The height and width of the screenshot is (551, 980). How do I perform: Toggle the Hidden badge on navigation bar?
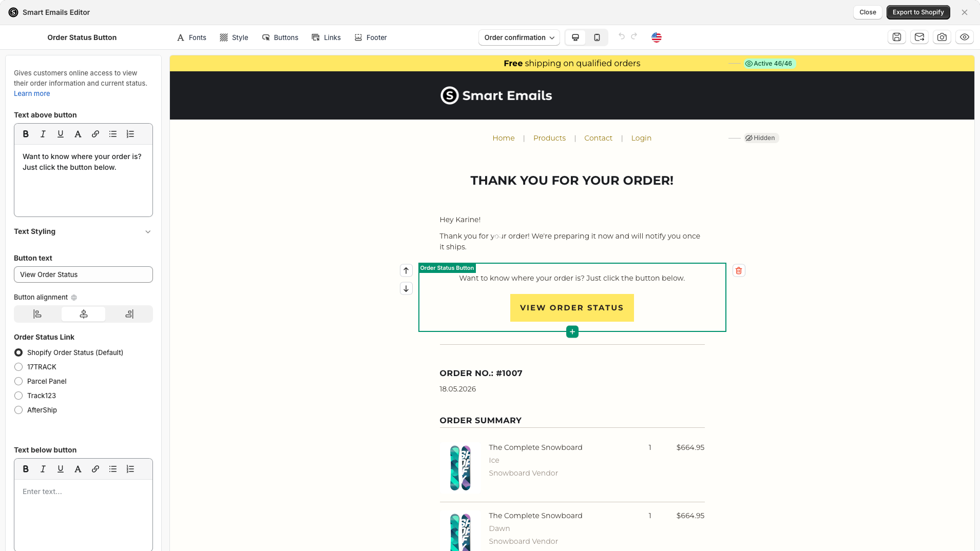click(761, 138)
